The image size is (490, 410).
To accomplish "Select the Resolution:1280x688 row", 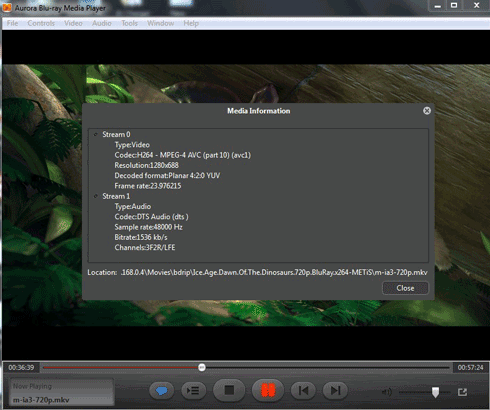I will pos(147,165).
